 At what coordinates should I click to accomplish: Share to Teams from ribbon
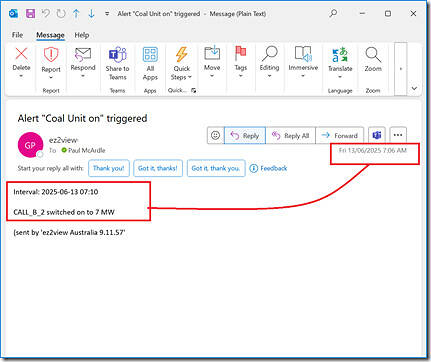pyautogui.click(x=118, y=63)
